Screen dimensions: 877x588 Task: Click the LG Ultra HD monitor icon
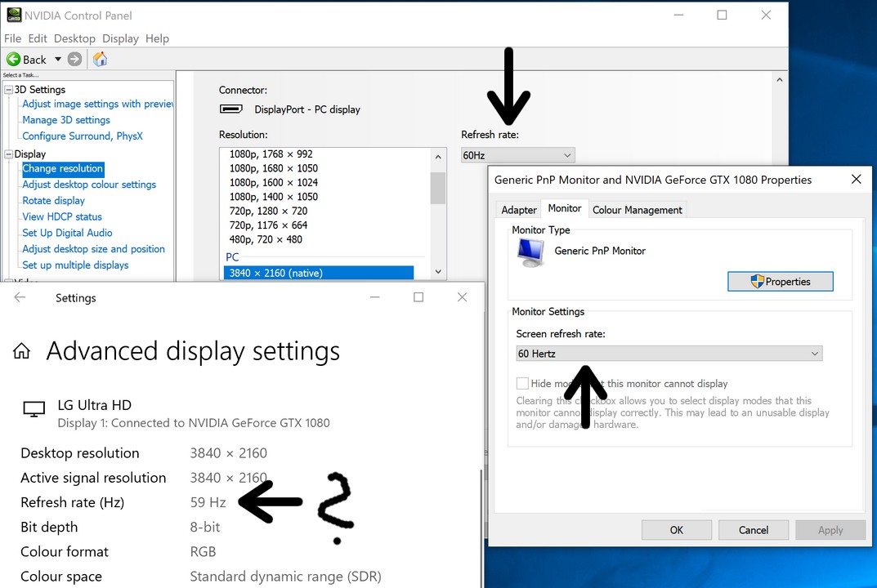[34, 409]
